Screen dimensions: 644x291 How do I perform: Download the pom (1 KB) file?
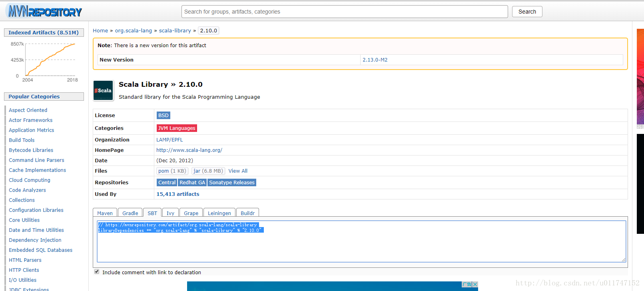tap(172, 171)
